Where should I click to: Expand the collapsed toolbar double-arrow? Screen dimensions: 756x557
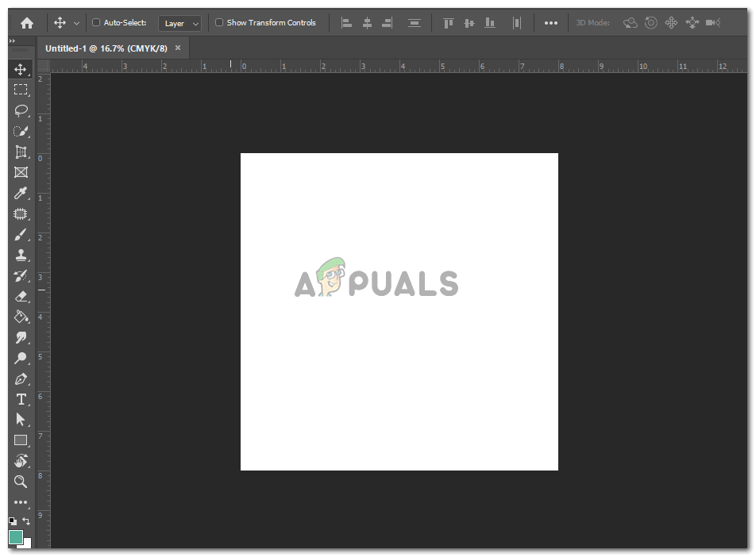coord(12,41)
